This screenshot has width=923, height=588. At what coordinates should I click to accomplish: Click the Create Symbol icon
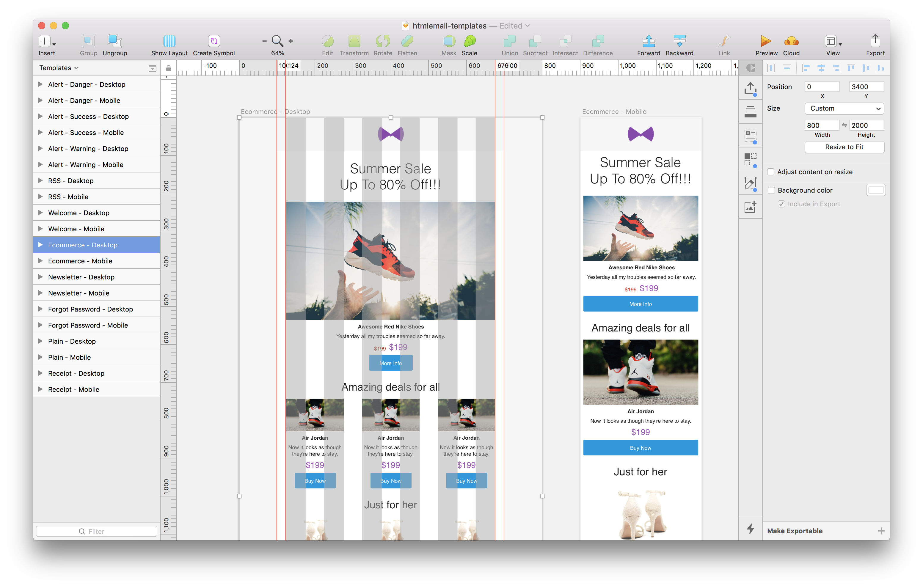coord(214,41)
